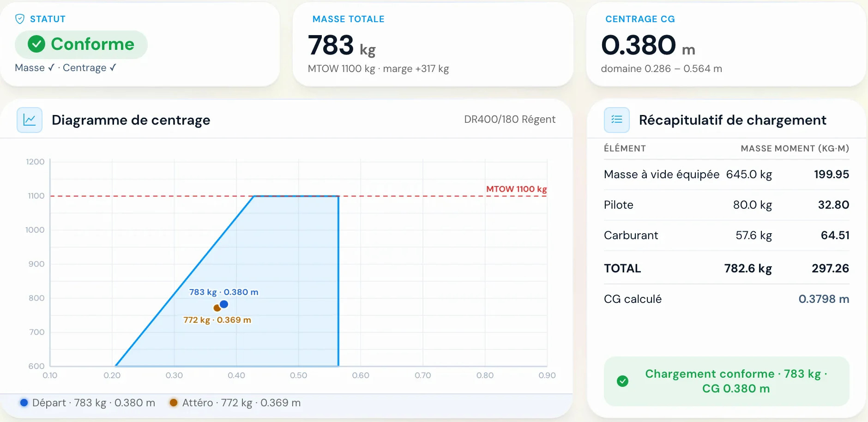Viewport: 868px width, 422px height.
Task: Click the 'Départ · 783 kg · 0.380 m' legend text
Action: click(94, 403)
